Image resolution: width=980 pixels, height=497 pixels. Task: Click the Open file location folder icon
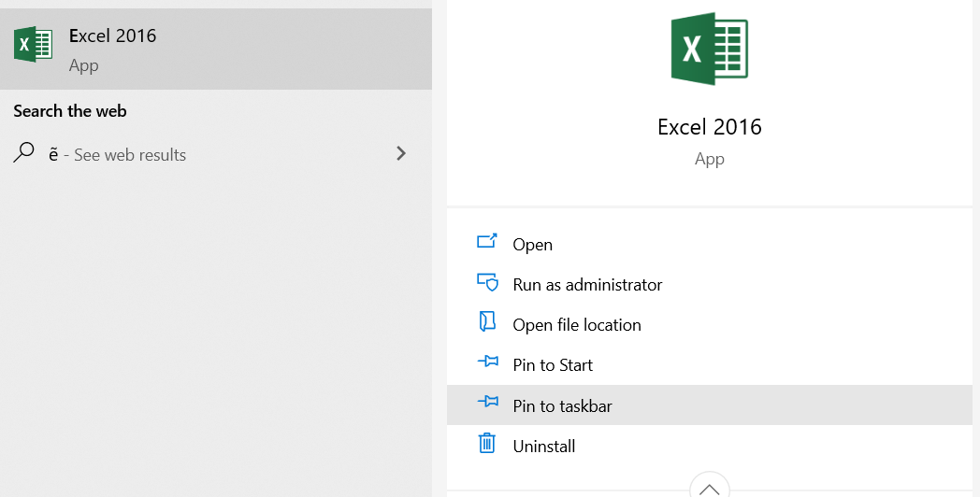[486, 322]
